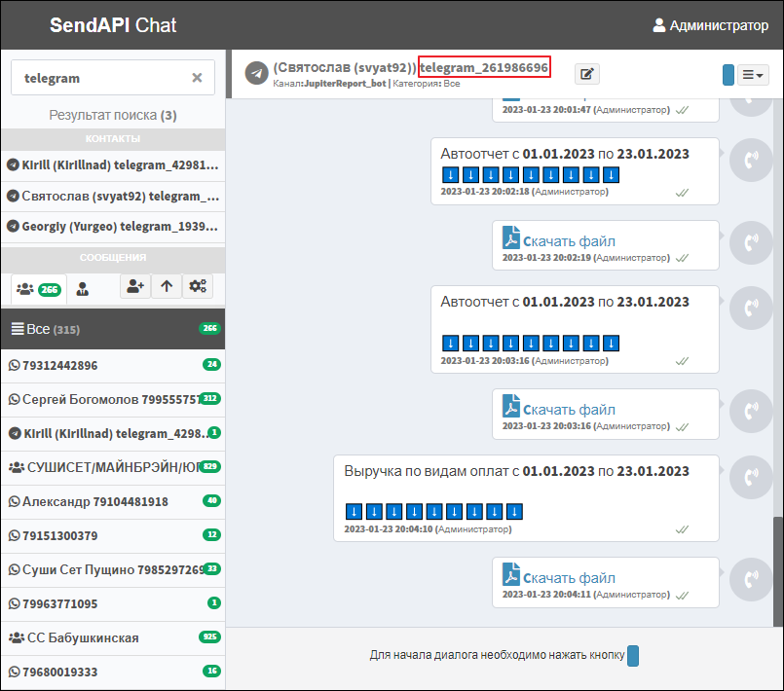Viewport: 784px width, 691px height.
Task: Click the Администратор user menu
Action: [x=709, y=25]
